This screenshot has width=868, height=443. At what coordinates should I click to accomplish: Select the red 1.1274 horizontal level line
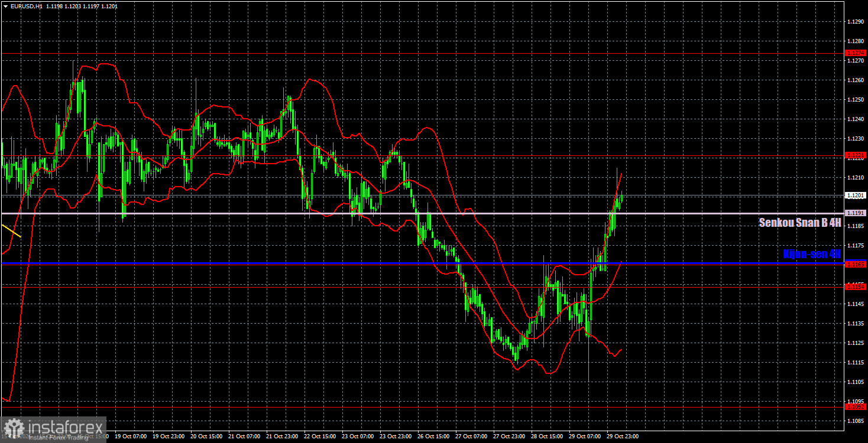(422, 53)
